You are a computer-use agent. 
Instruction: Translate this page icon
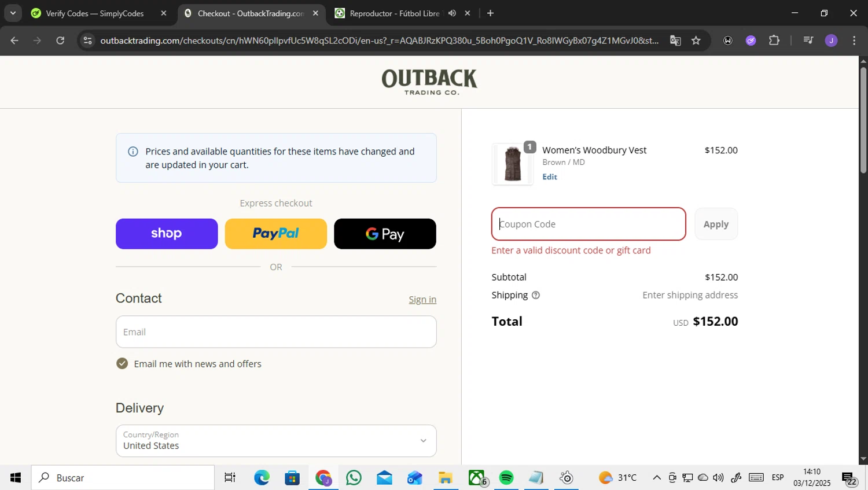point(675,40)
